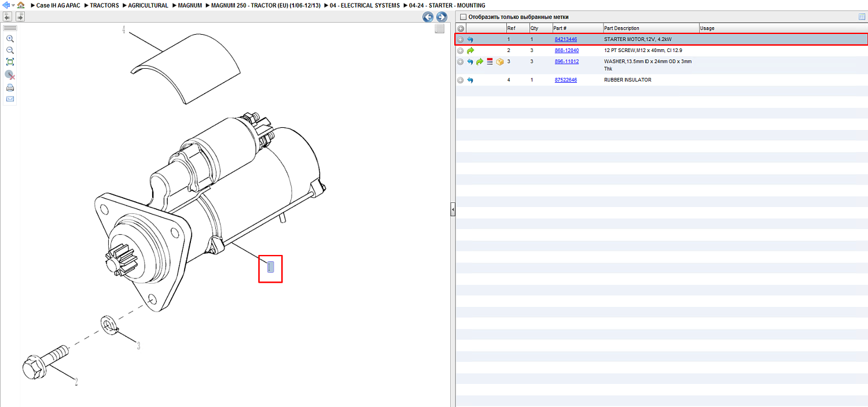Click the 'RUBBER INSULATOR' description text
This screenshot has width=868, height=407.
click(x=627, y=80)
